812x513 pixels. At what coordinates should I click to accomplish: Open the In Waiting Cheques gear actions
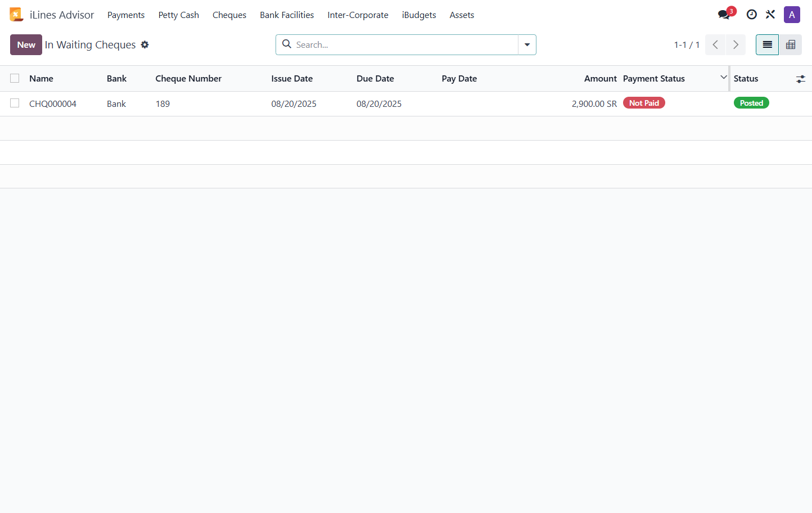(145, 44)
